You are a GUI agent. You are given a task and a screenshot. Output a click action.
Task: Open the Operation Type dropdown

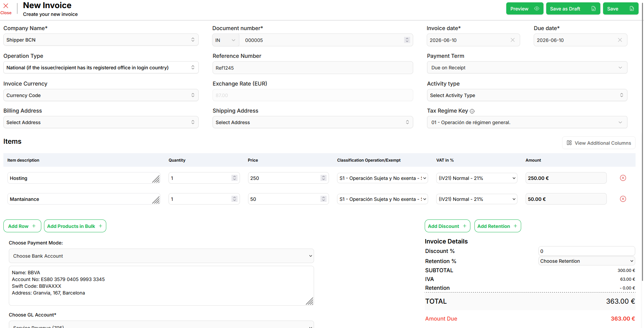(101, 68)
